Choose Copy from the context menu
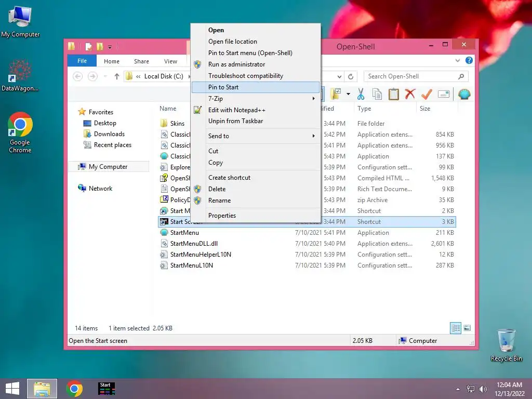 point(255,162)
